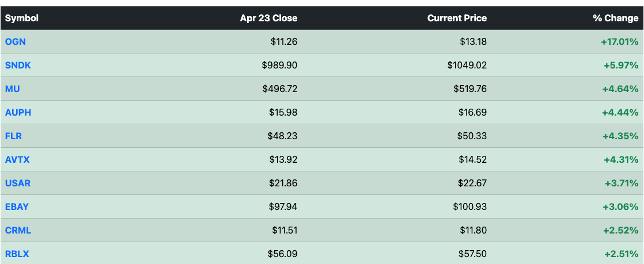Open the OGN ticker symbol link
The image size is (644, 264).
coord(15,41)
